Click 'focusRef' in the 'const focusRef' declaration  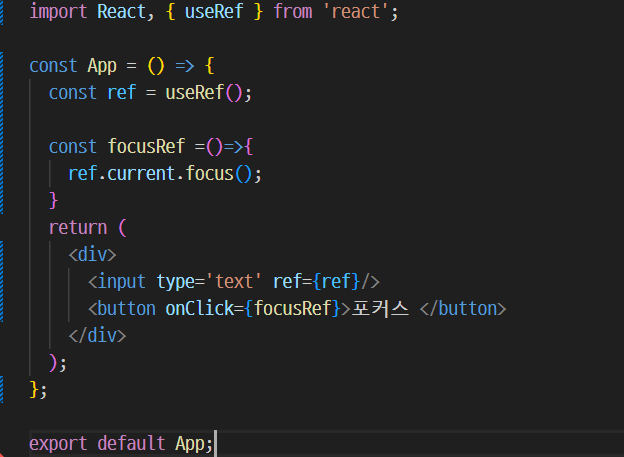146,146
